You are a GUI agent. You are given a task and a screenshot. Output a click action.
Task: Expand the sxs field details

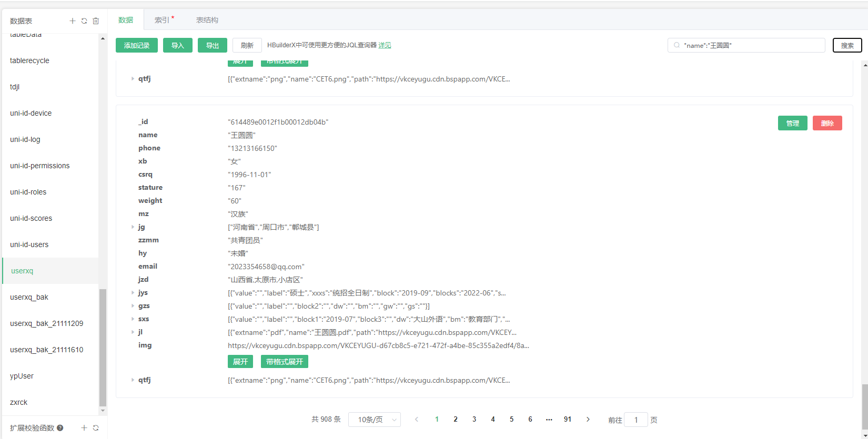[x=133, y=319]
